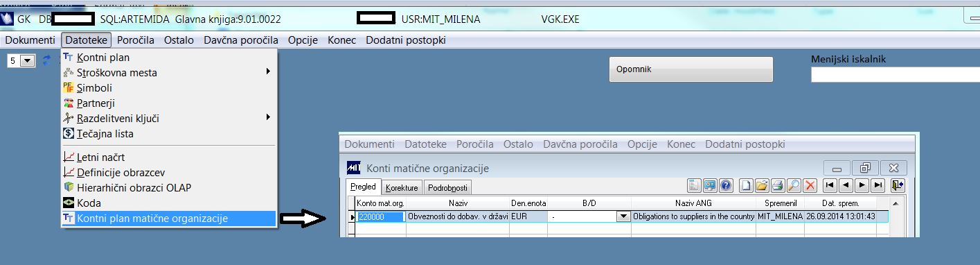Switch to the Pregled tab

[363, 187]
